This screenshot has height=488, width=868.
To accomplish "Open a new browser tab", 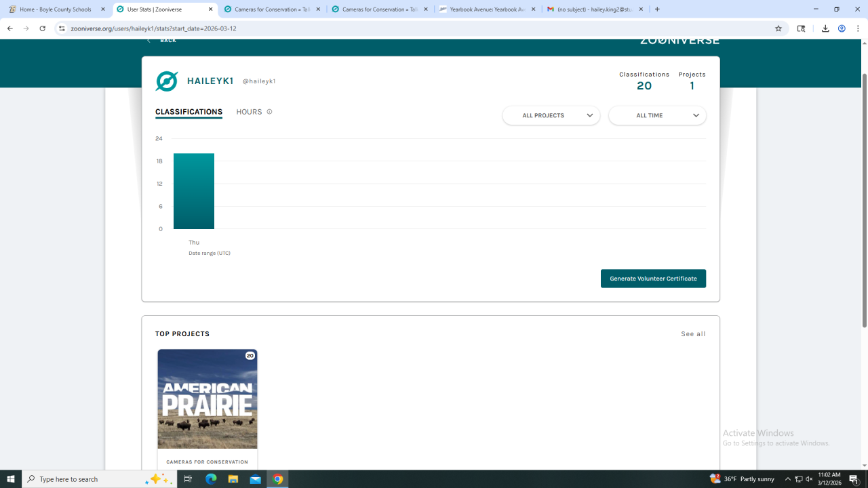I will (x=657, y=9).
